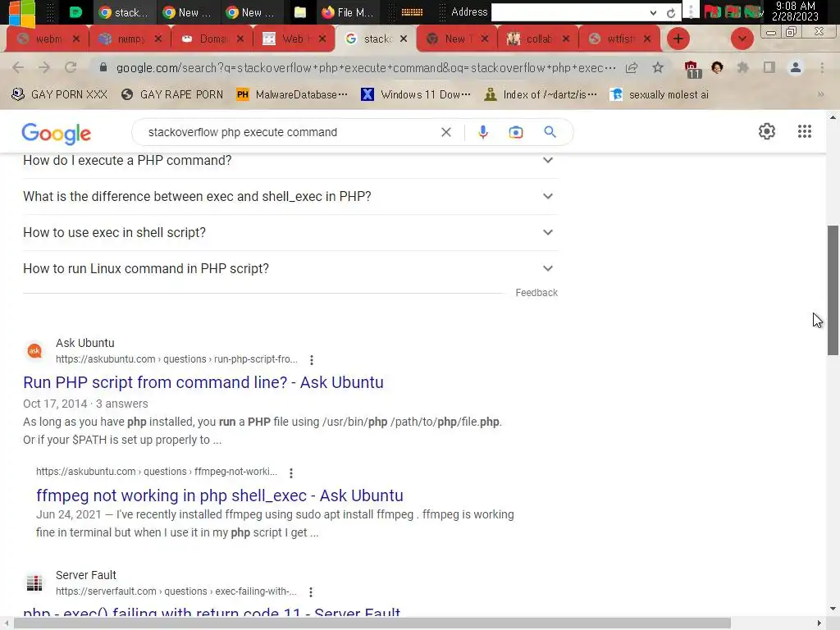Viewport: 840px width, 630px height.
Task: Click the Chrome URL address bar
Action: pos(366,67)
